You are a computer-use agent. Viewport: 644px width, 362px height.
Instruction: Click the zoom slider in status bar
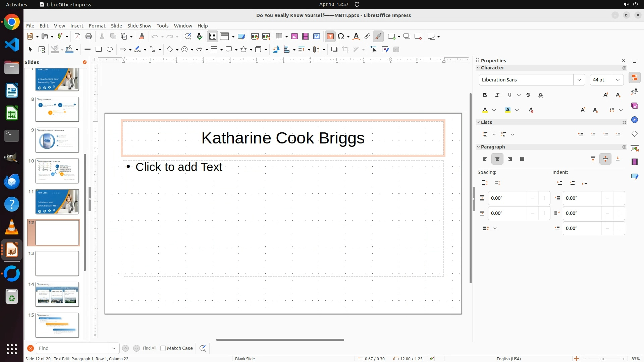click(x=601, y=359)
